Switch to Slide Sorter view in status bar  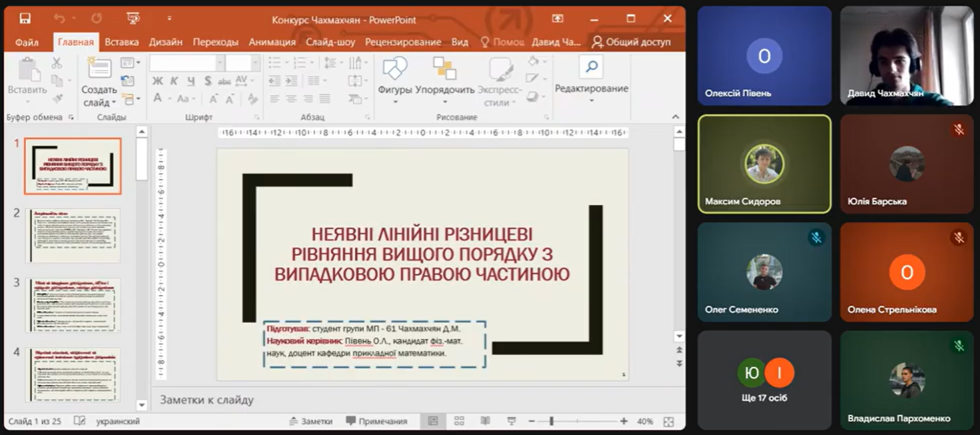[x=459, y=421]
